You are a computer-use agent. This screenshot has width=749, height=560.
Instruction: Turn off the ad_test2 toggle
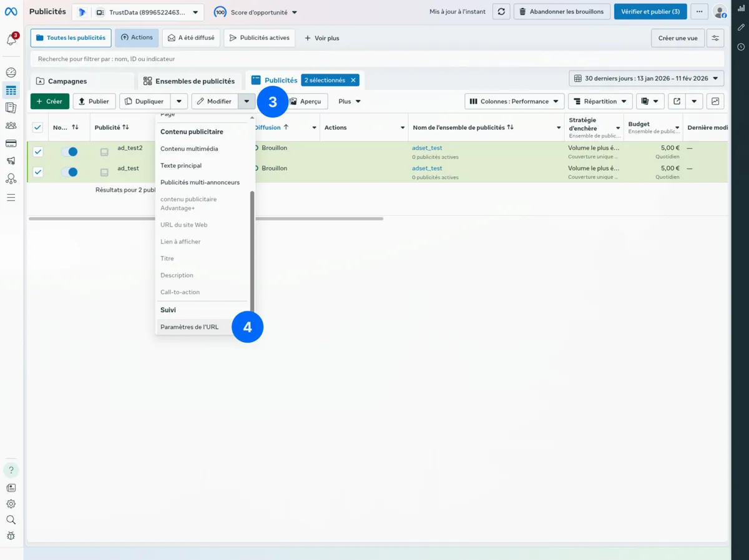coord(72,151)
